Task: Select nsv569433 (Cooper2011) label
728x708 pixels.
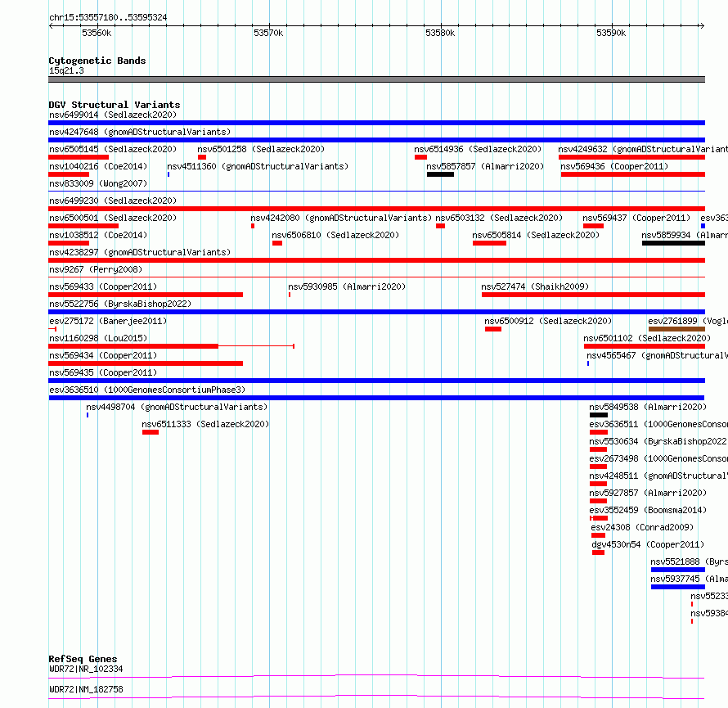Action: coord(103,286)
